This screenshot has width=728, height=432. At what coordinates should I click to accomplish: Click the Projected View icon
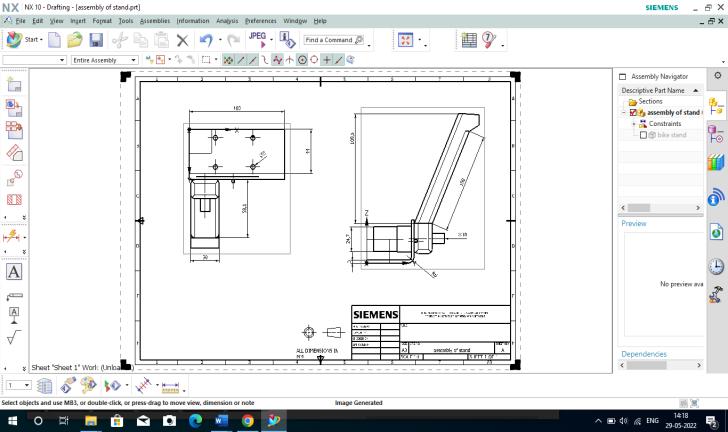point(14,153)
